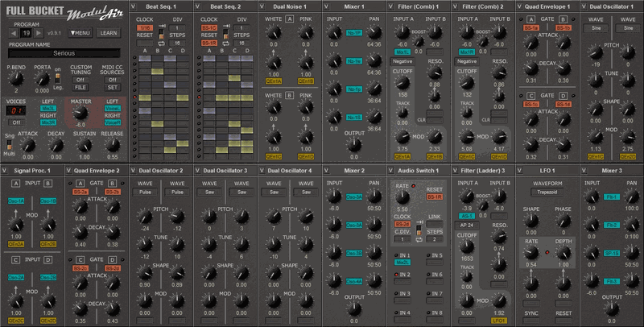Click the LEARN button
The width and height of the screenshot is (644, 327).
(x=107, y=33)
